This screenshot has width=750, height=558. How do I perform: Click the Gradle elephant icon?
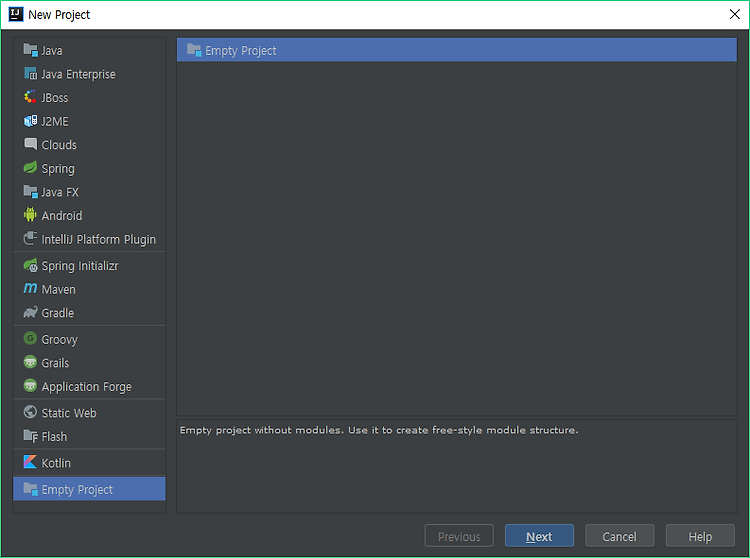(x=31, y=312)
